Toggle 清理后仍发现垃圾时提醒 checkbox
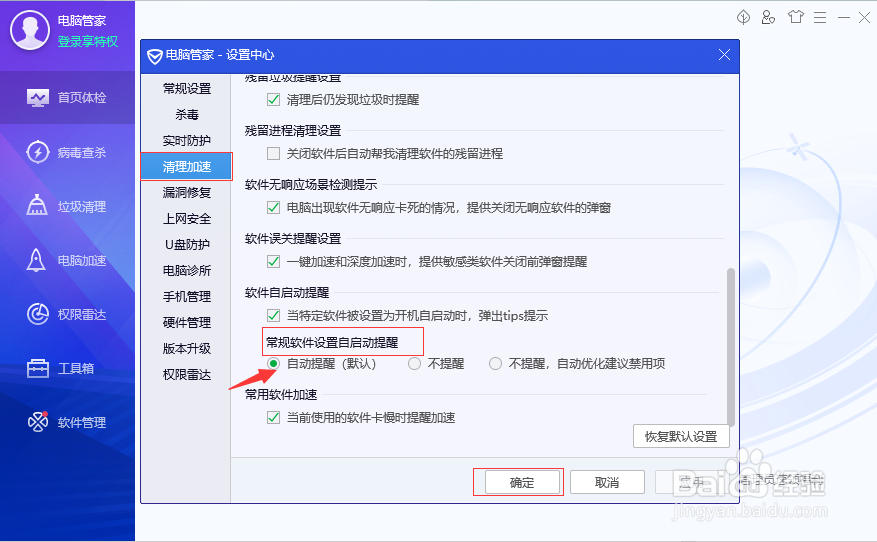The width and height of the screenshot is (877, 542). click(274, 100)
